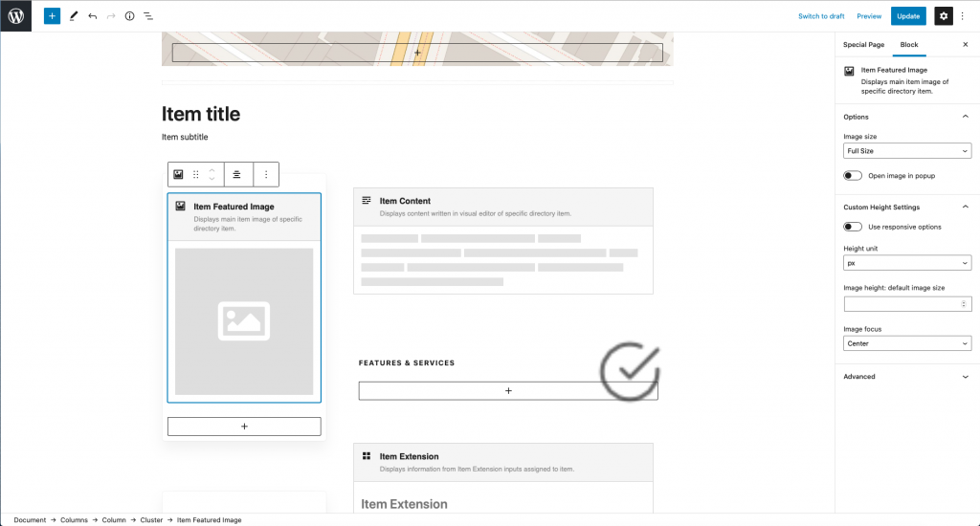
Task: Click the Image height stepper arrows
Action: (x=963, y=304)
